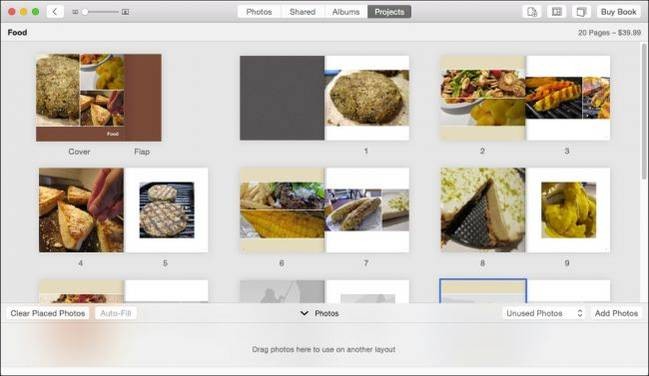Click the Flap label
The width and height of the screenshot is (649, 376).
coord(142,152)
